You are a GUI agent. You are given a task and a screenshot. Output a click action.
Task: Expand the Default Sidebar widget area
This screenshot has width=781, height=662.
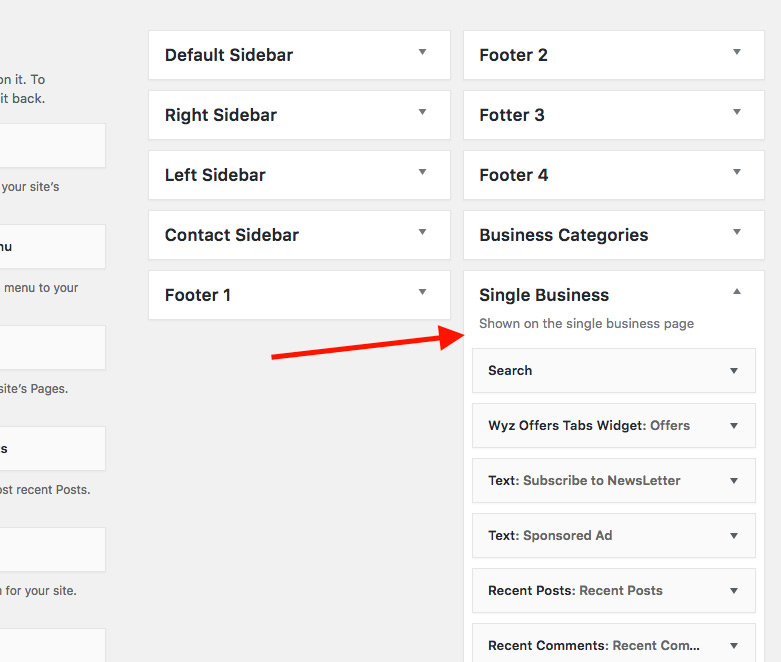(422, 52)
